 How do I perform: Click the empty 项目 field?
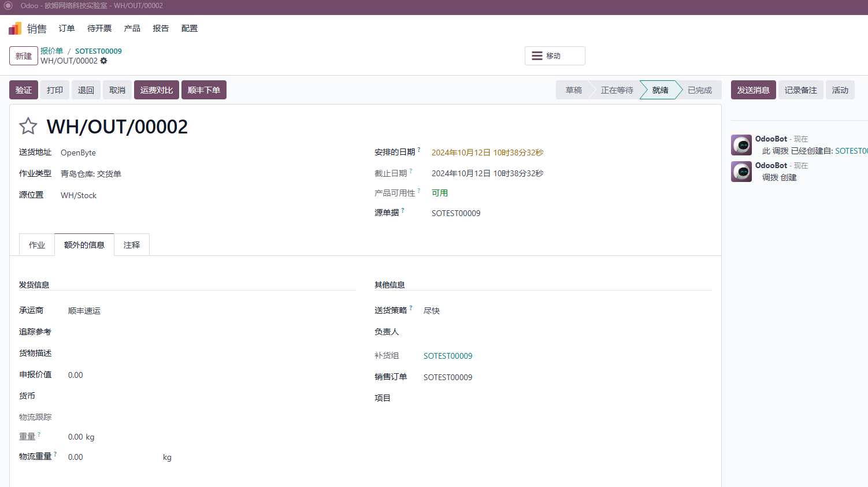(x=567, y=398)
